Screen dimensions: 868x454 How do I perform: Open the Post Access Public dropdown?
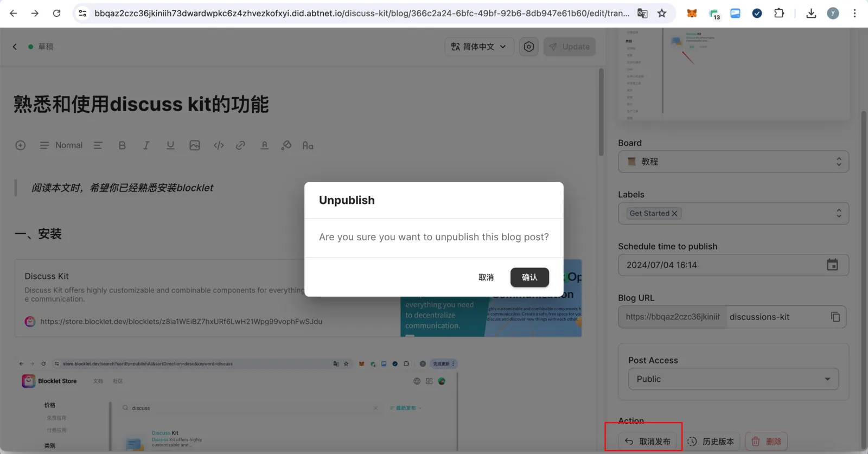(733, 379)
